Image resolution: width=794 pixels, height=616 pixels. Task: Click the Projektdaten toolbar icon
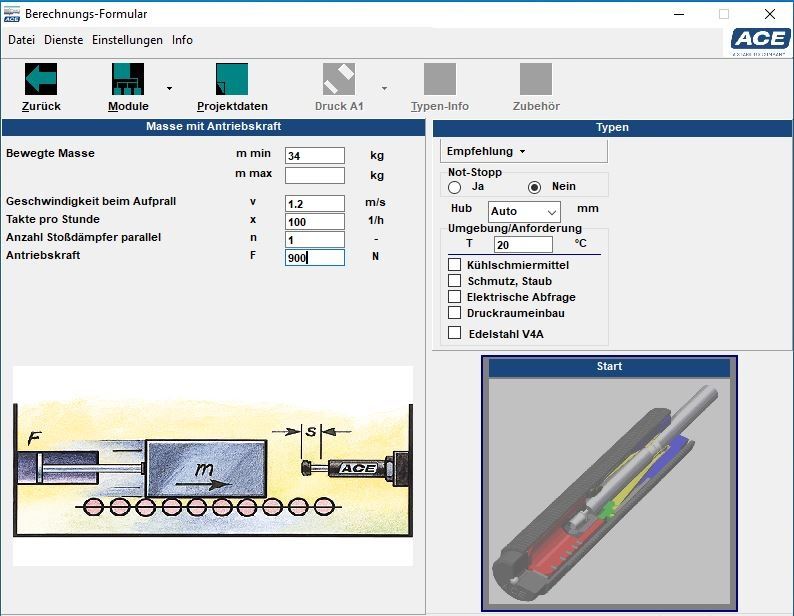click(232, 79)
